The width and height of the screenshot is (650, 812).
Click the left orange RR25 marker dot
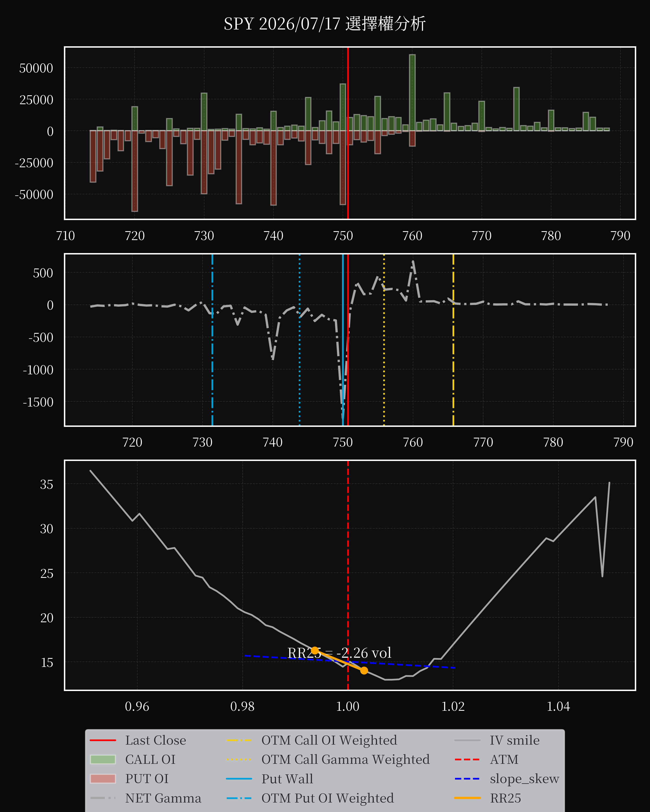click(315, 650)
